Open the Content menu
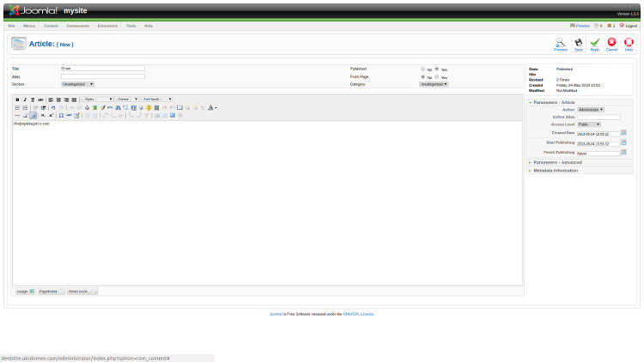 [51, 26]
